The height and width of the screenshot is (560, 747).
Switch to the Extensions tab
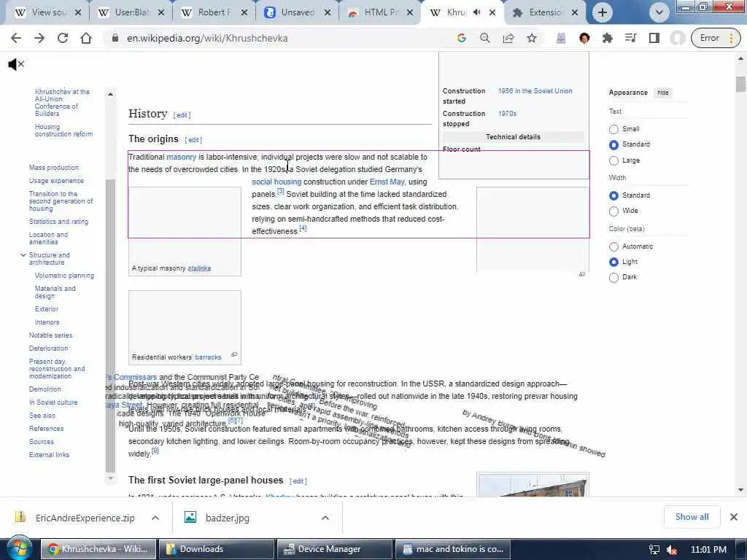(x=545, y=12)
